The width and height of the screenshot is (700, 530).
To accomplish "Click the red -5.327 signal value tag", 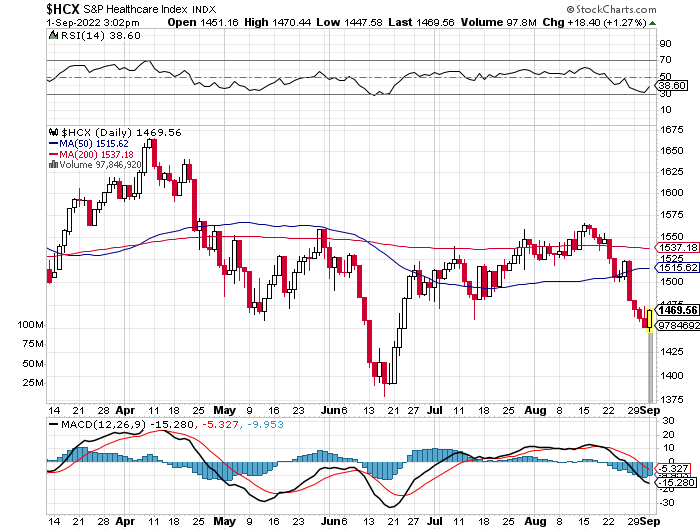I will pyautogui.click(x=674, y=469).
